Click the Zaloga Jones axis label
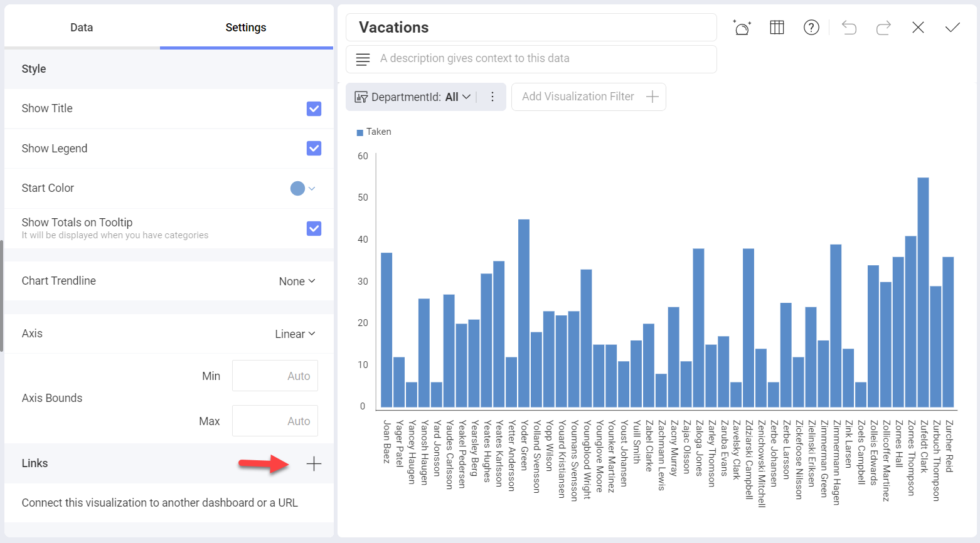Image resolution: width=980 pixels, height=543 pixels. point(699,448)
